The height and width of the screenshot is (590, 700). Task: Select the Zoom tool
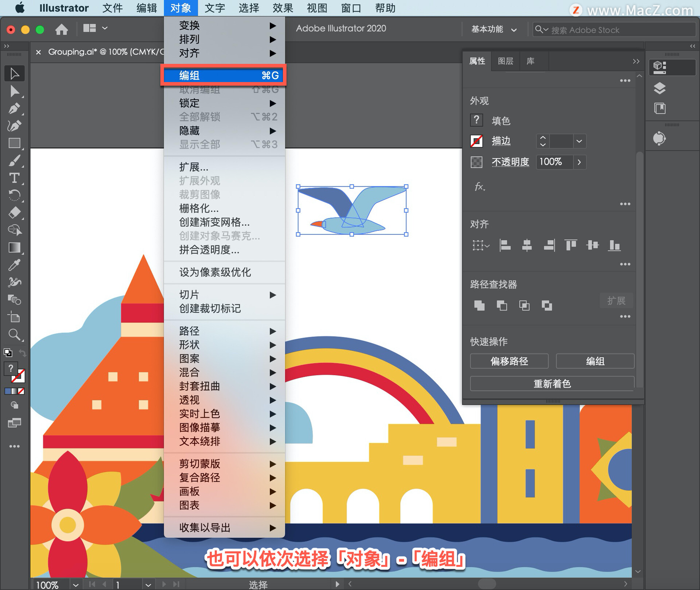[14, 335]
